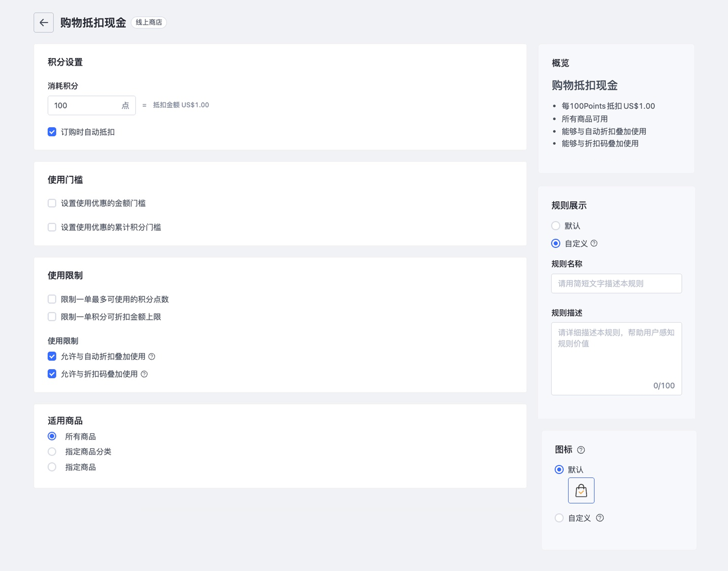Screen dimensions: 728x571
Task: Open help tooltip beside 图标 heading
Action: (581, 450)
